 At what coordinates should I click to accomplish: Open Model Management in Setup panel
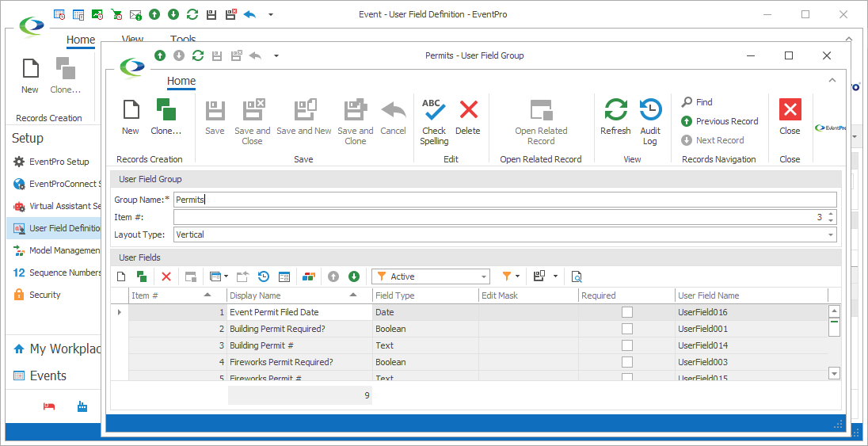pyautogui.click(x=53, y=250)
